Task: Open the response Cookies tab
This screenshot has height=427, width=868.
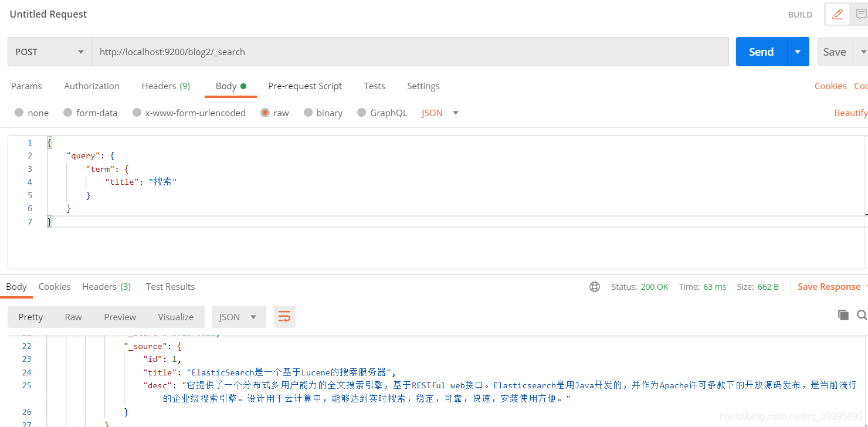Action: point(55,286)
